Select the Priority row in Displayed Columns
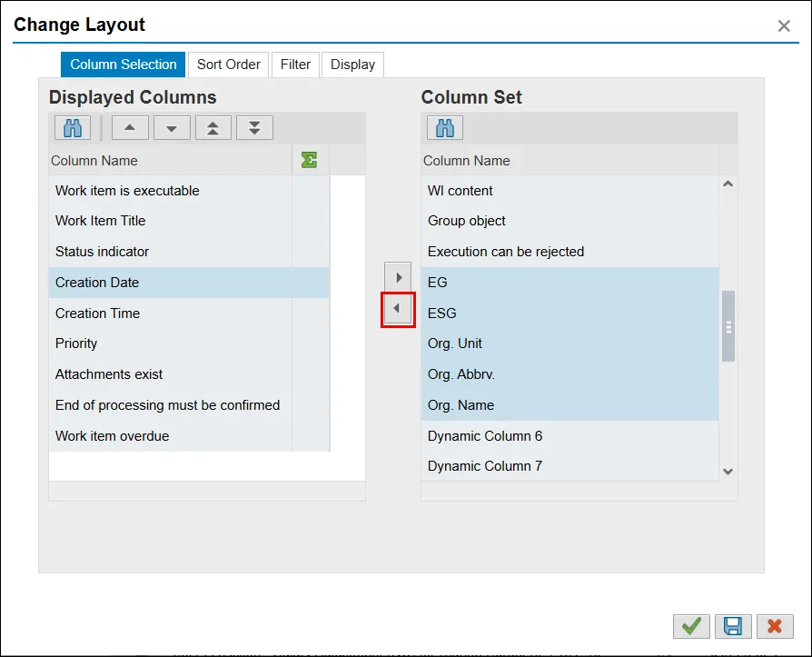The image size is (812, 657). (76, 343)
